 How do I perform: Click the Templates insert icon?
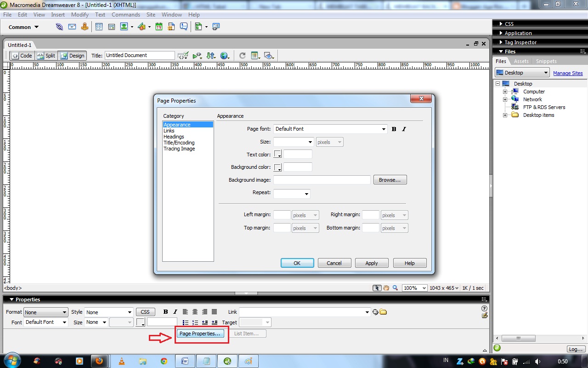(198, 27)
